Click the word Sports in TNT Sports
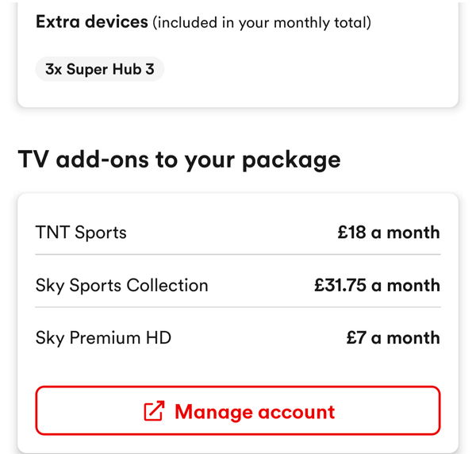 (101, 233)
